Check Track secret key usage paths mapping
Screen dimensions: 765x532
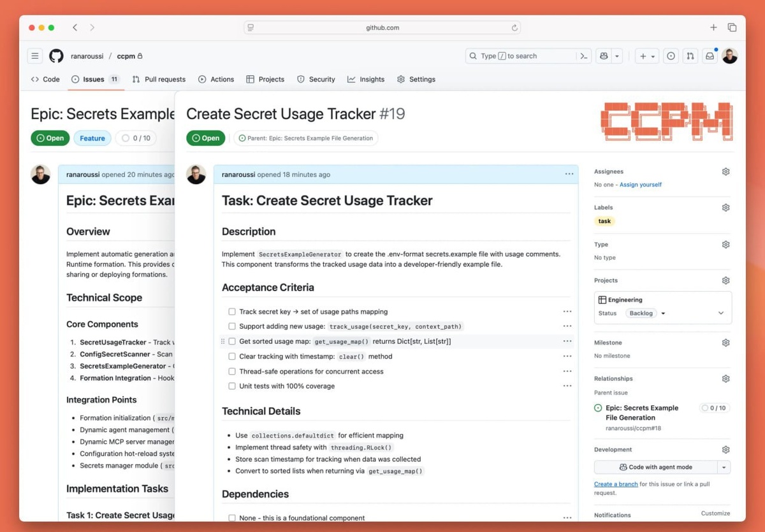tap(232, 312)
